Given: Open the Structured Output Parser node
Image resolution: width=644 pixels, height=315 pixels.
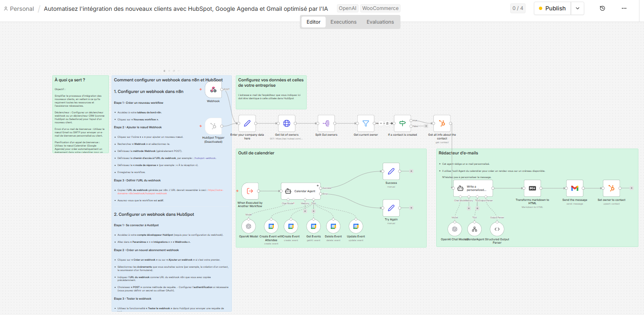Looking at the screenshot, I should coord(497,229).
